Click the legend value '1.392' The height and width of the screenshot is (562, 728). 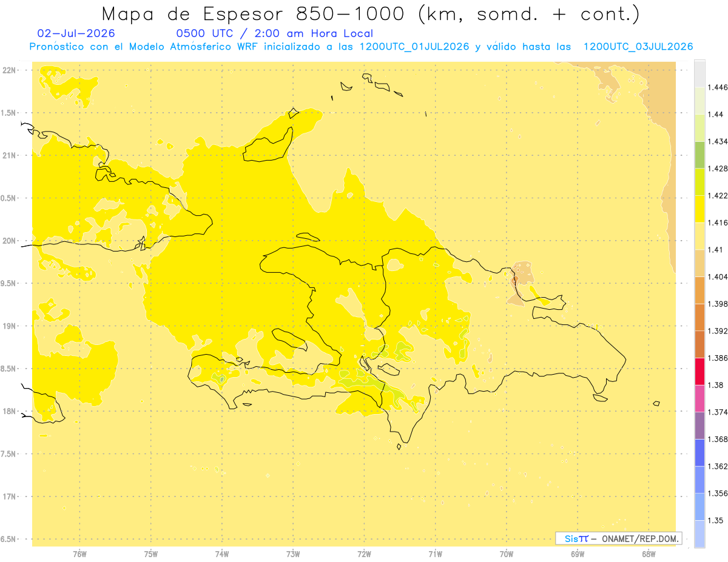click(718, 331)
